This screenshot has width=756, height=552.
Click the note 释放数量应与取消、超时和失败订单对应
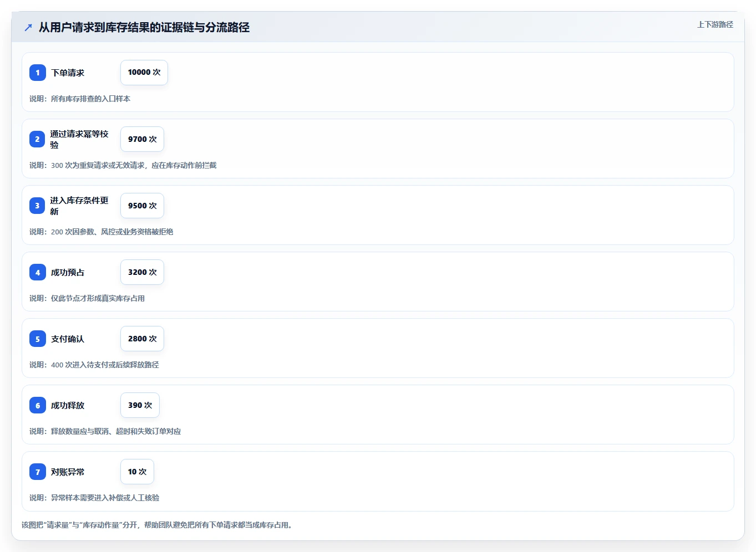[105, 431]
